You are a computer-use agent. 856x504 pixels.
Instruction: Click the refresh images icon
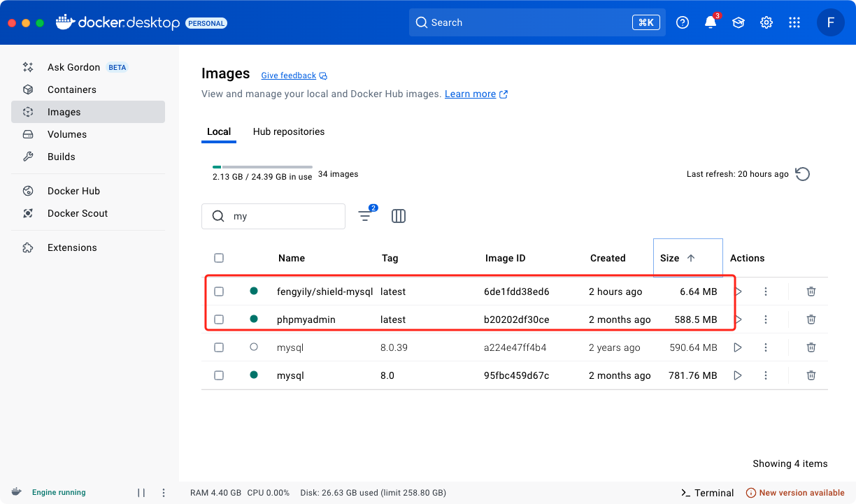pyautogui.click(x=803, y=174)
